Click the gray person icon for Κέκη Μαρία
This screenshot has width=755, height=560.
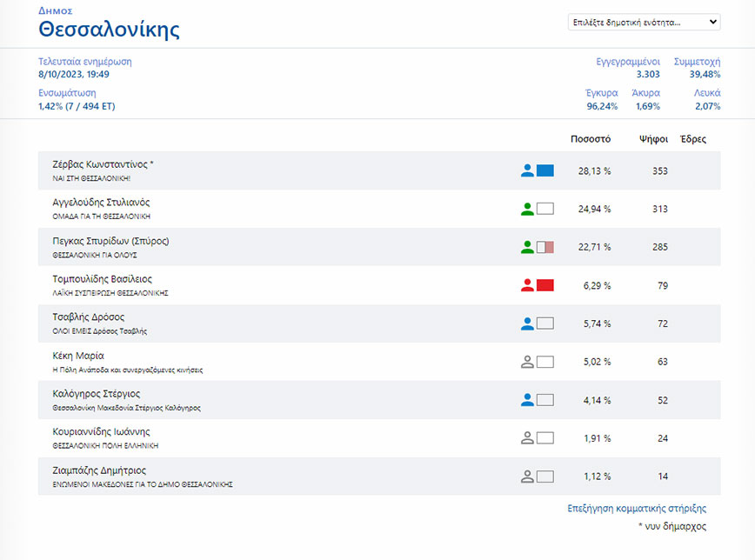pyautogui.click(x=527, y=362)
